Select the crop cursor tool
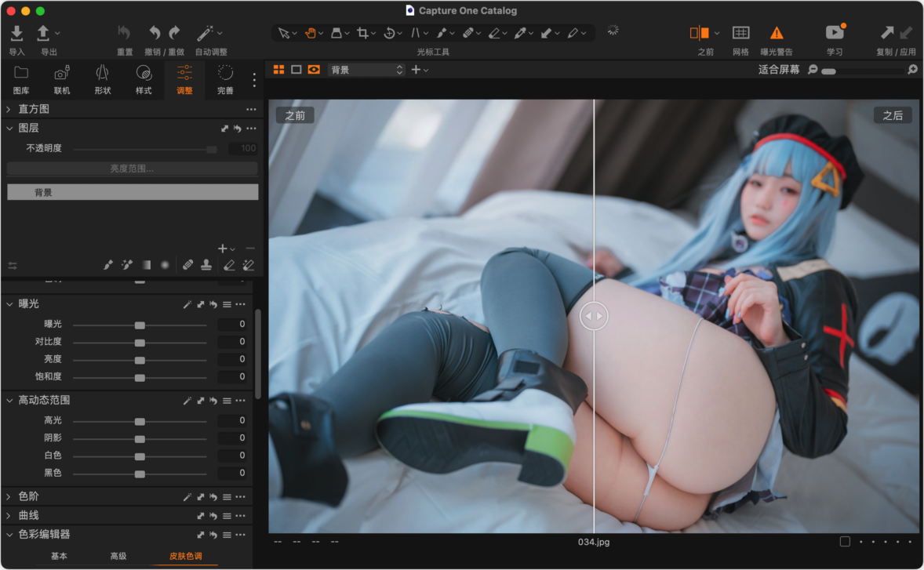Image resolution: width=924 pixels, height=570 pixels. [x=362, y=33]
